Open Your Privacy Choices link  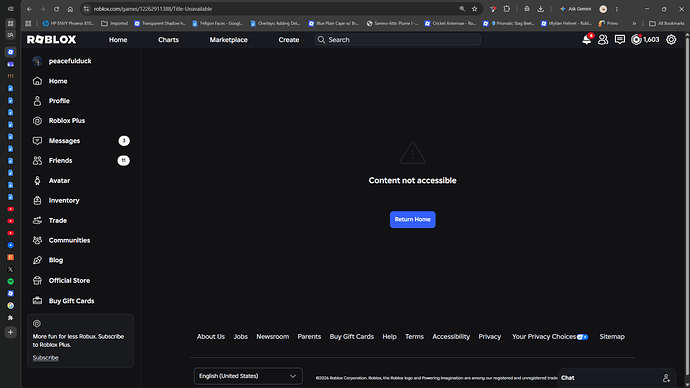pos(550,337)
